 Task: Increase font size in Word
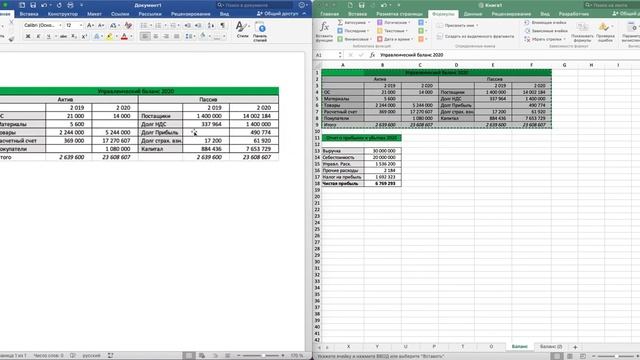click(90, 25)
